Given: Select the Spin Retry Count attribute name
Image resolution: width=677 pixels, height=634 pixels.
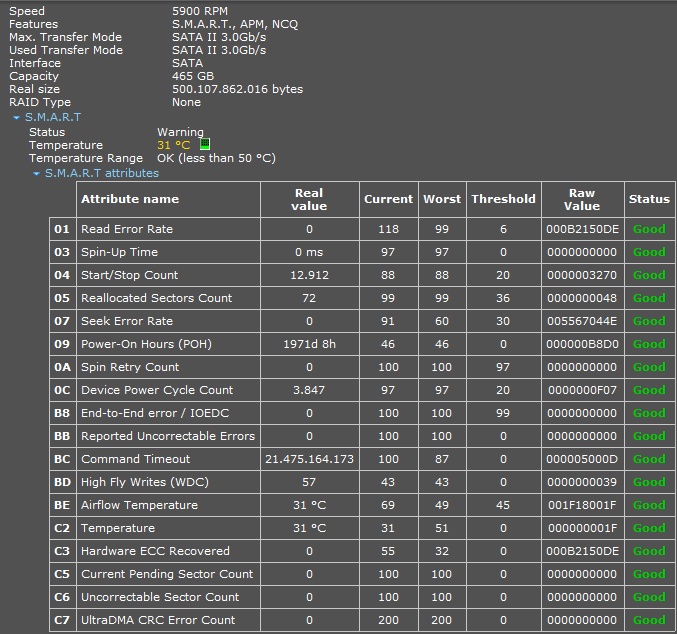Looking at the screenshot, I should coord(130,367).
